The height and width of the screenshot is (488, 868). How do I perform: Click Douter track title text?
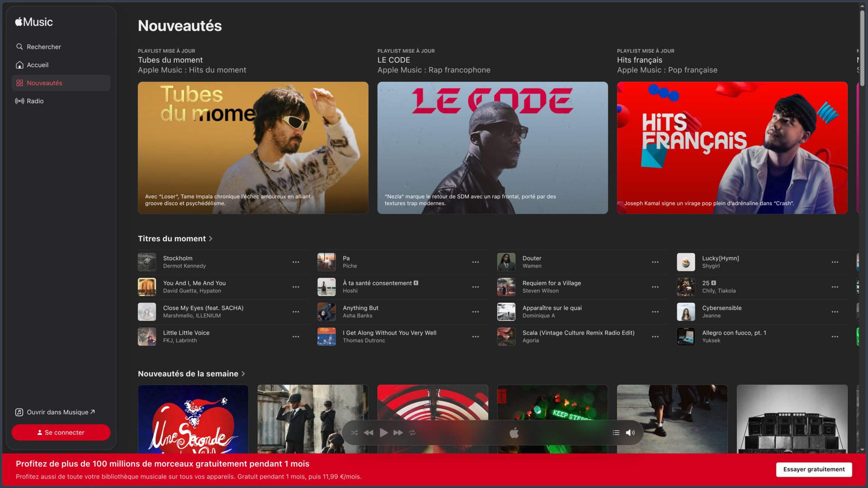(532, 258)
